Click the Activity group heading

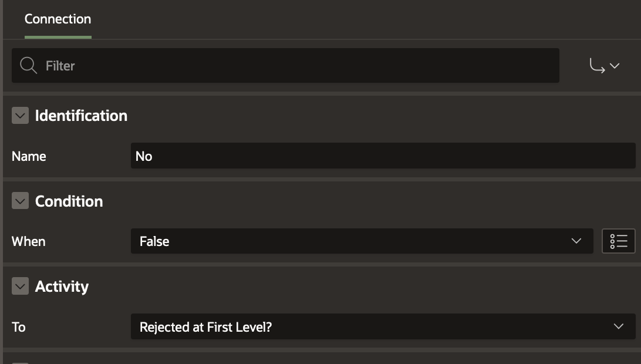tap(62, 287)
